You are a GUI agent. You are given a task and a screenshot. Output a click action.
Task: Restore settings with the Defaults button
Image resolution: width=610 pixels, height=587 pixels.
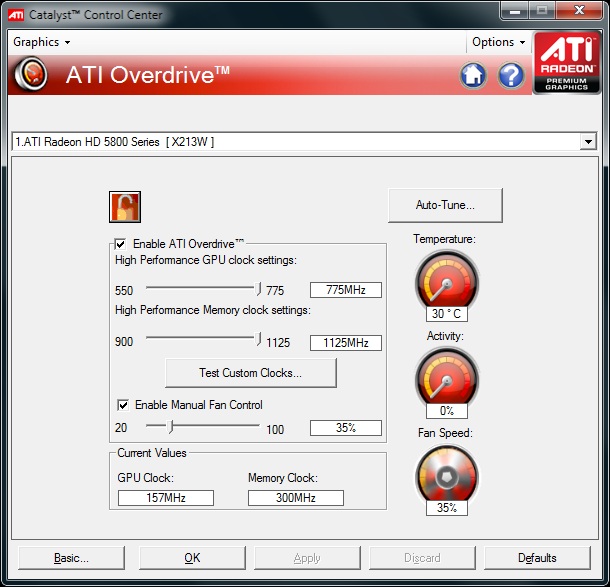tap(537, 558)
